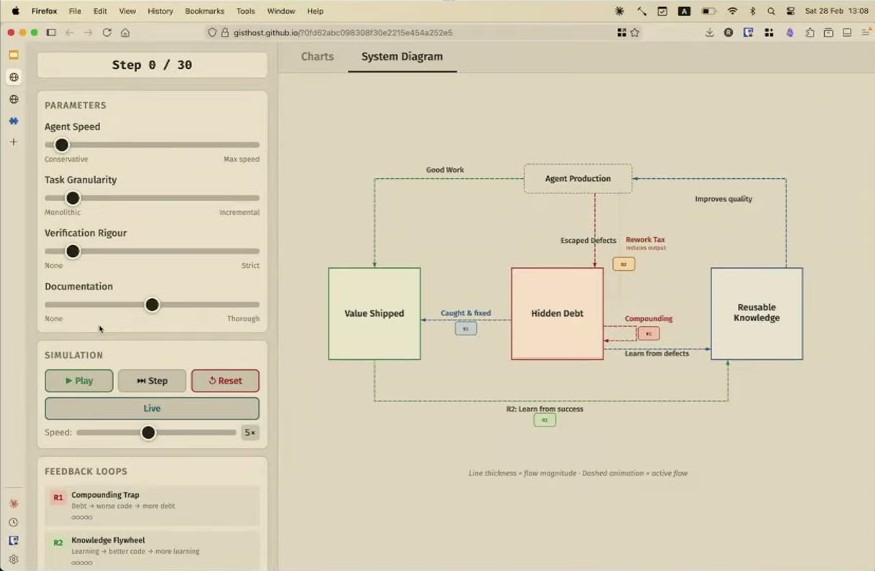This screenshot has height=571, width=875.
Task: Click the Step 0 / 30 counter
Action: (152, 65)
